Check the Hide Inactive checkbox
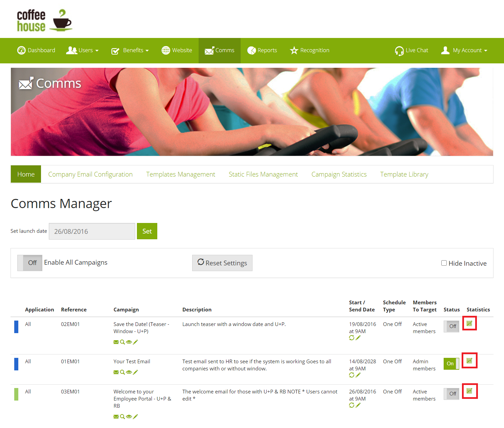Image resolution: width=504 pixels, height=428 pixels. tap(444, 263)
